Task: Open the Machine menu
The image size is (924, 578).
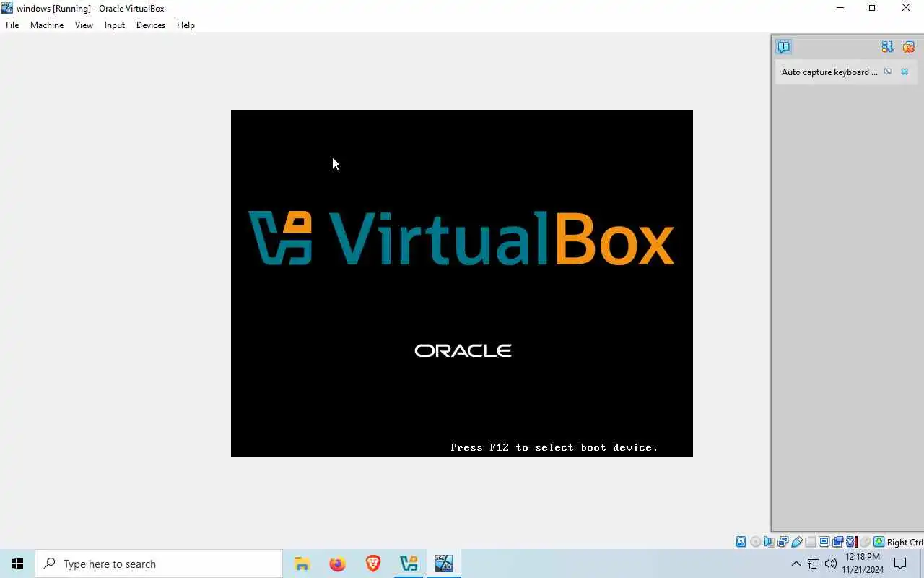Action: click(47, 25)
